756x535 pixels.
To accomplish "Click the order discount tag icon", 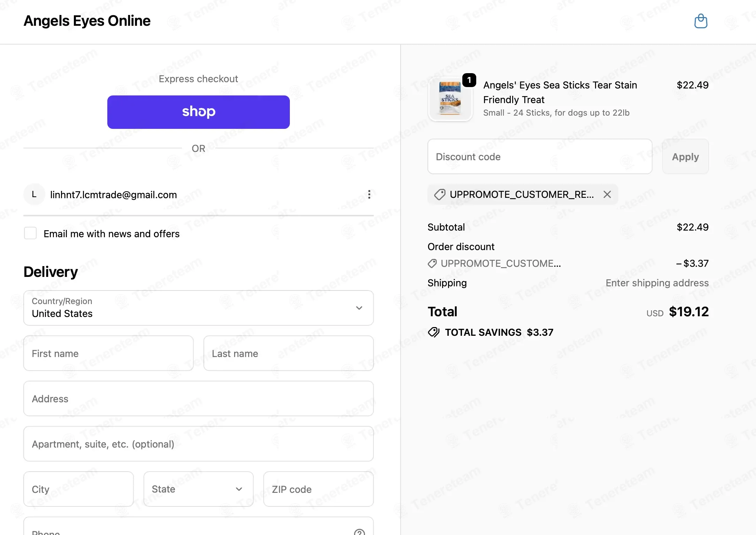I will [432, 264].
